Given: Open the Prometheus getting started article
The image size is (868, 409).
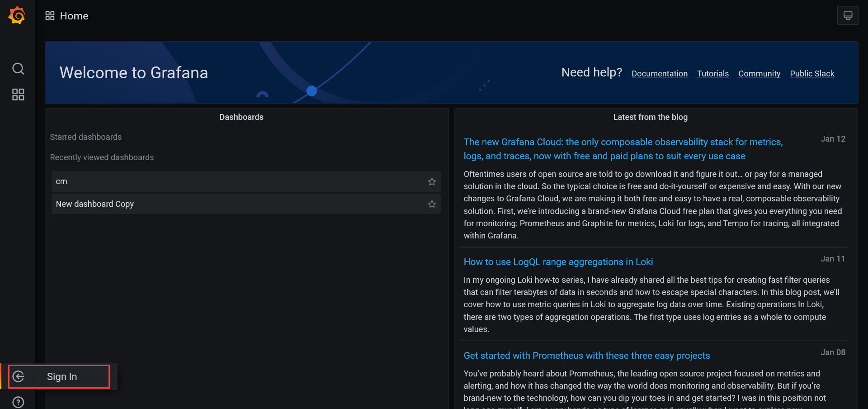Looking at the screenshot, I should tap(586, 356).
